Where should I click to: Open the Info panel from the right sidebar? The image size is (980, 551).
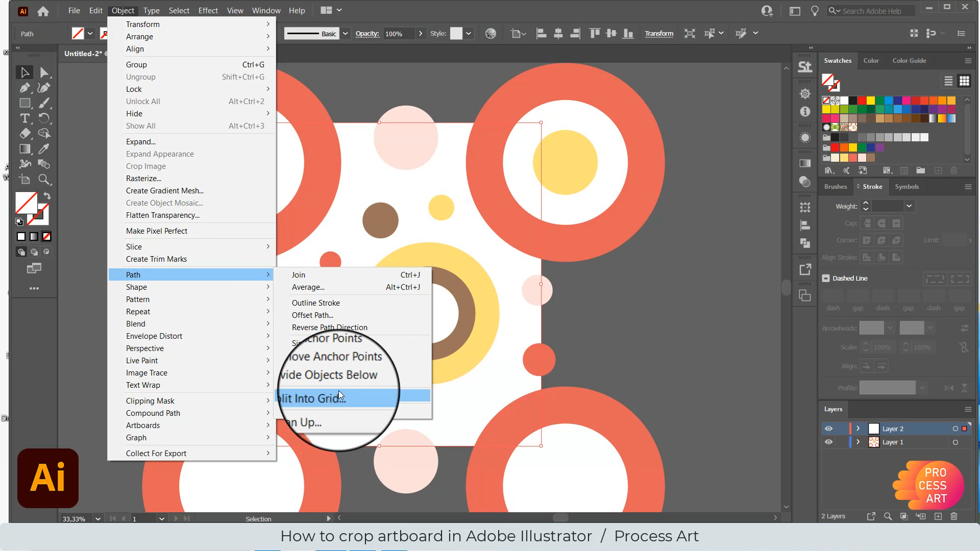(x=805, y=111)
